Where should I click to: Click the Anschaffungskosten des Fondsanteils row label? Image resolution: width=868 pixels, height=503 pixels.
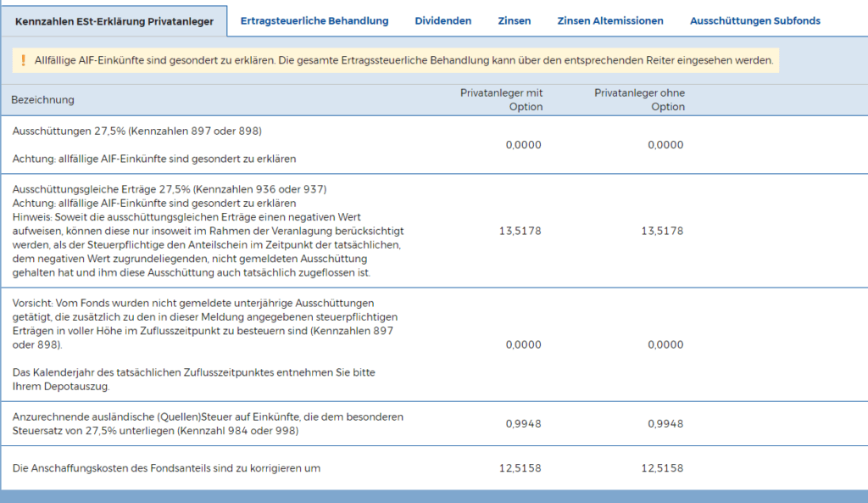166,468
